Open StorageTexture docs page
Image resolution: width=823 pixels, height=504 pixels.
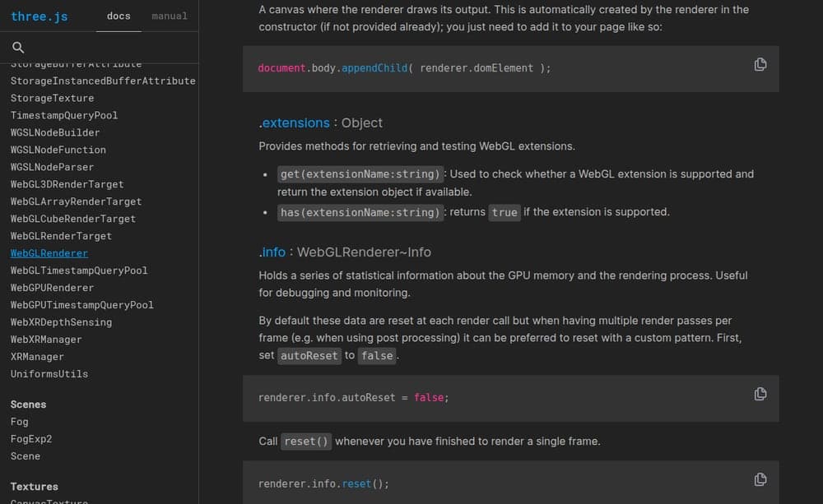52,98
